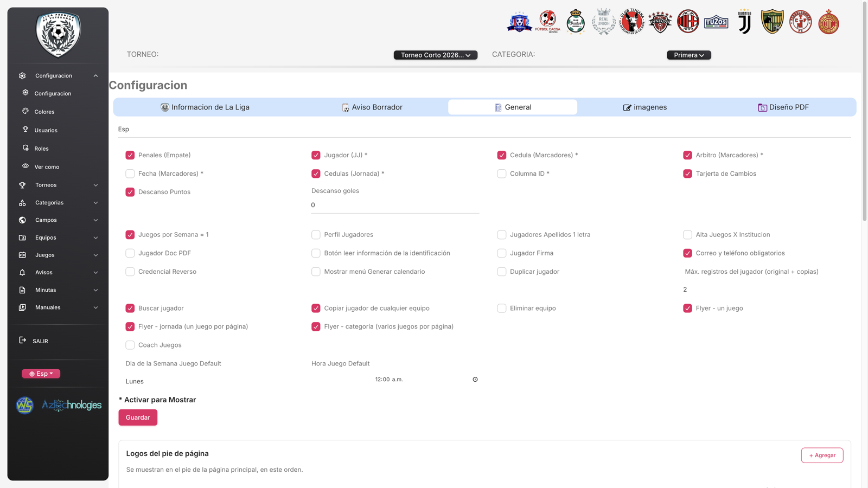
Task: Click the Campos globe icon
Action: (x=22, y=220)
